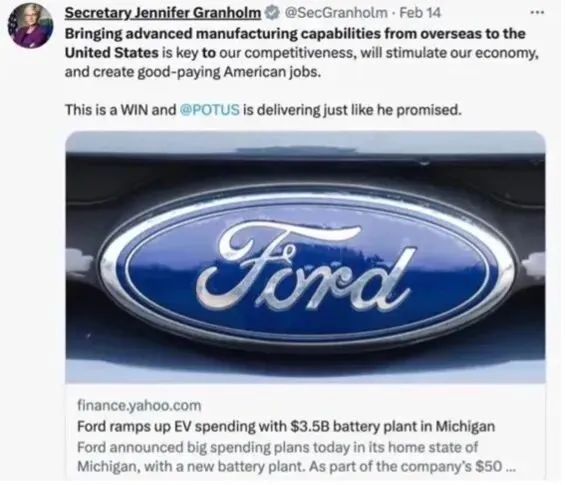Follow the @POTUS mention link
Screen dimensions: 565x485
tap(209, 110)
